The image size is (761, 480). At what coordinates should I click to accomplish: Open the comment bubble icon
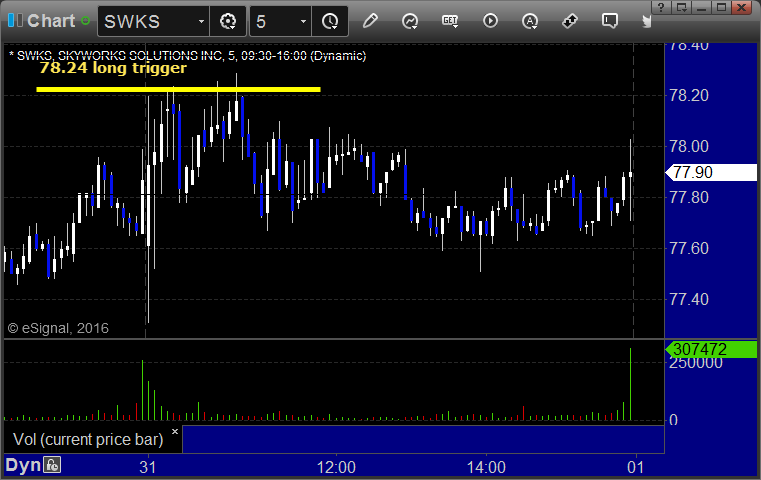tap(610, 21)
